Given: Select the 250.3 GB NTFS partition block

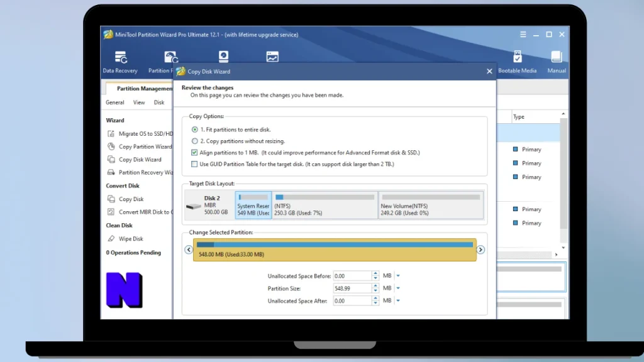Looking at the screenshot, I should pyautogui.click(x=325, y=205).
